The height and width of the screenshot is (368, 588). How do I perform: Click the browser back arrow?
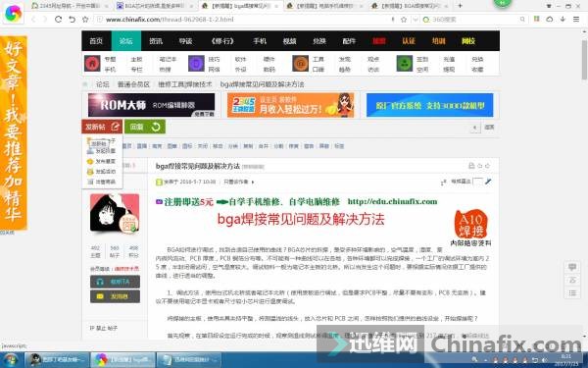[33, 20]
